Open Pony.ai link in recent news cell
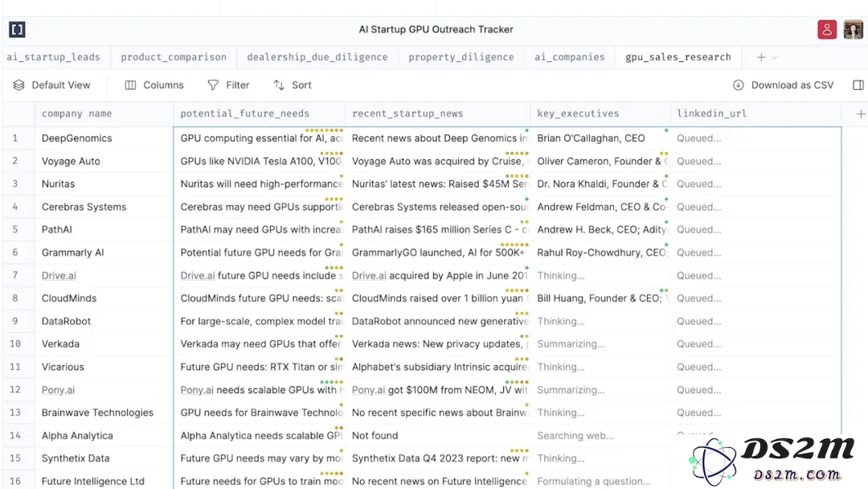The image size is (868, 489). click(368, 390)
